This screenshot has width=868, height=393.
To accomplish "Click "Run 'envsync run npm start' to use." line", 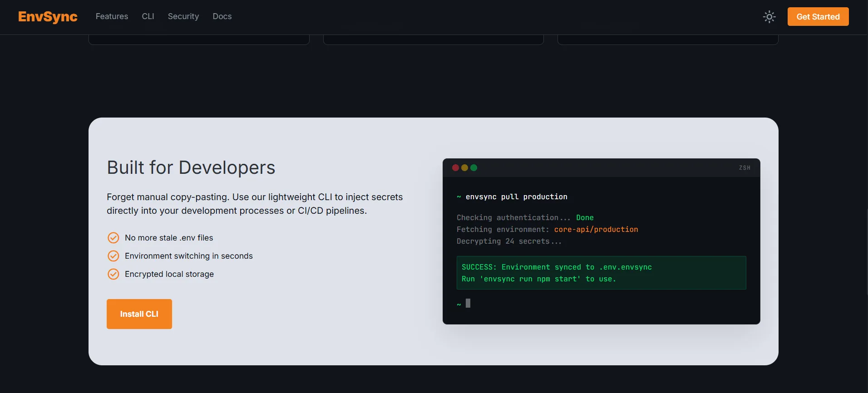I will [539, 279].
